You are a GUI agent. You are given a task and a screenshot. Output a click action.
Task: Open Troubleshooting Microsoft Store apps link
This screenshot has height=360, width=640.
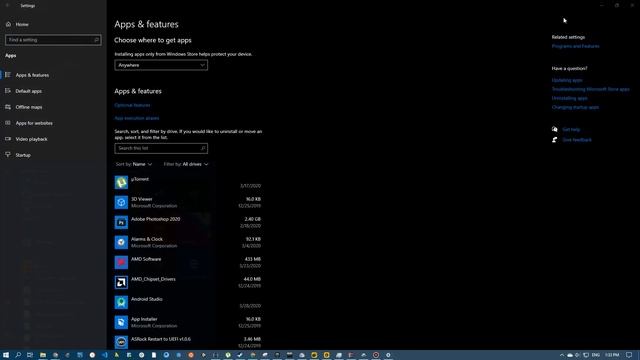tap(591, 89)
